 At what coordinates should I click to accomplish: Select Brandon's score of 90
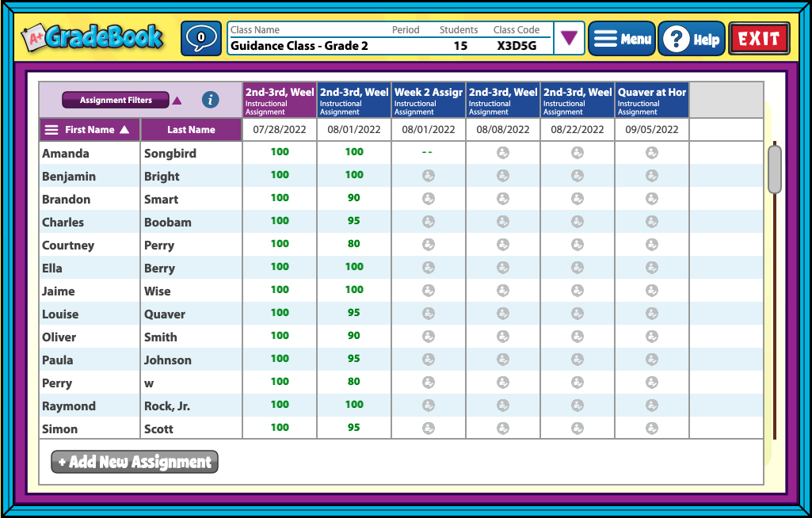point(354,198)
